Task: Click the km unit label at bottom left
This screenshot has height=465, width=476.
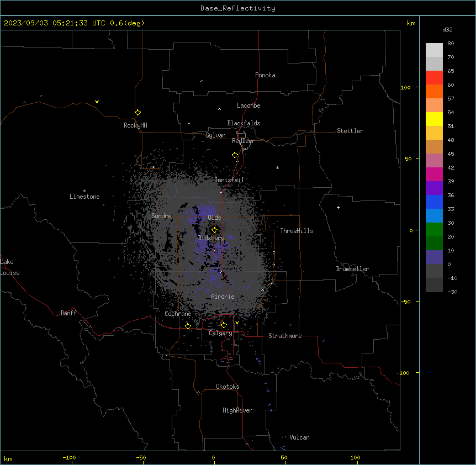Action: point(8,459)
